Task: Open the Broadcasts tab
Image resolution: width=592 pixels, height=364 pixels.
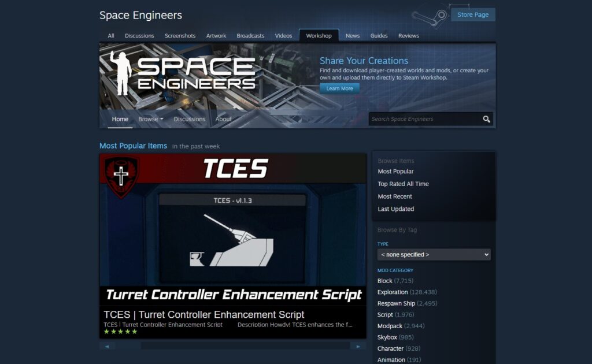Action: point(250,36)
